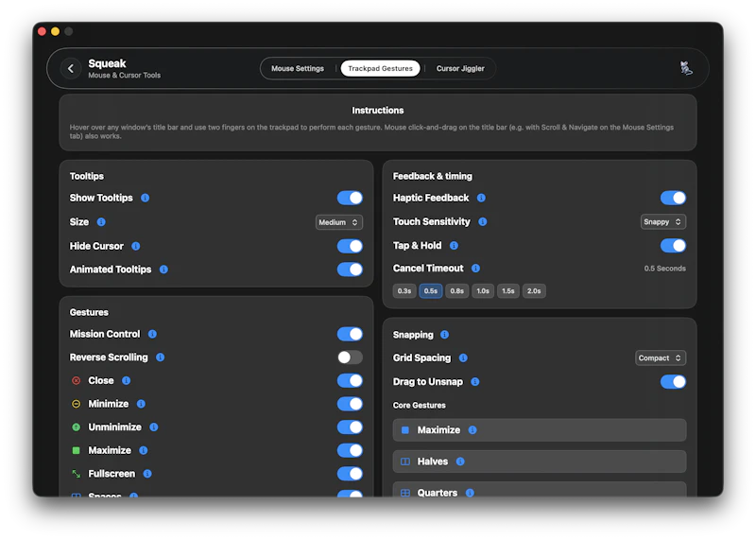
Task: Click the Quarters core gesture row
Action: click(x=540, y=490)
